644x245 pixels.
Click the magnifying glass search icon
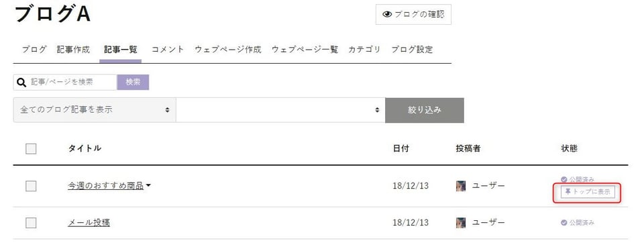point(21,82)
